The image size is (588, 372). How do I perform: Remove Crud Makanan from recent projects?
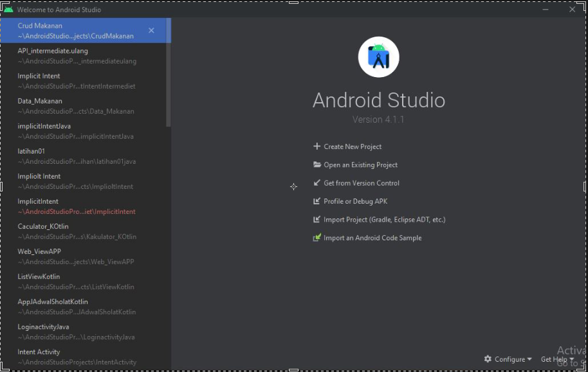tap(151, 30)
